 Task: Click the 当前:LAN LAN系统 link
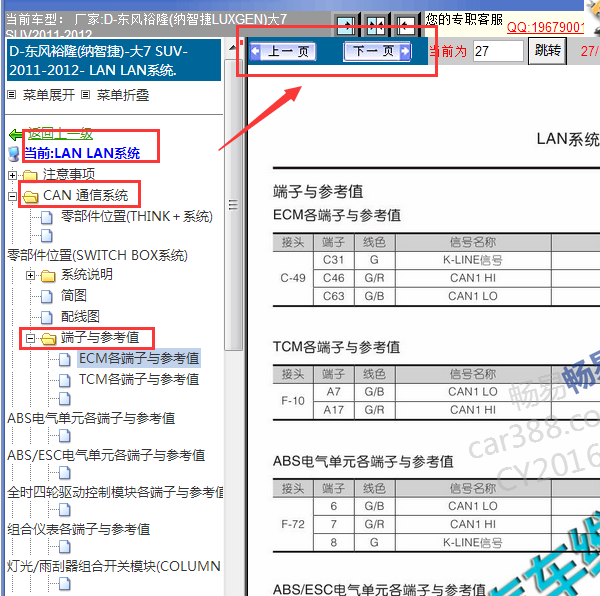pyautogui.click(x=82, y=153)
